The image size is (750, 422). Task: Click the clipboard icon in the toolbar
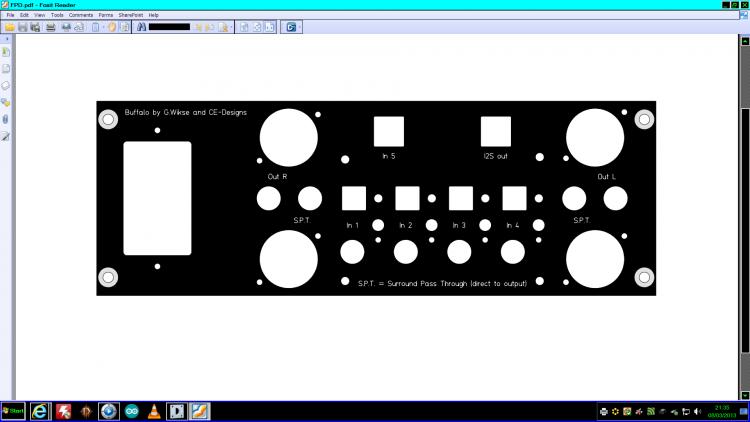(x=96, y=27)
